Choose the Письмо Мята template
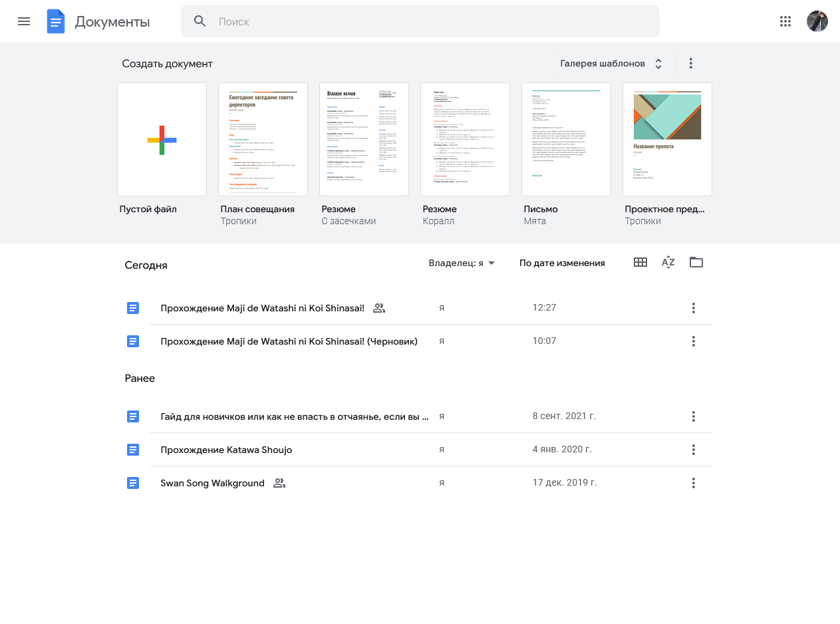Screen dimensions: 840x624 [x=566, y=140]
